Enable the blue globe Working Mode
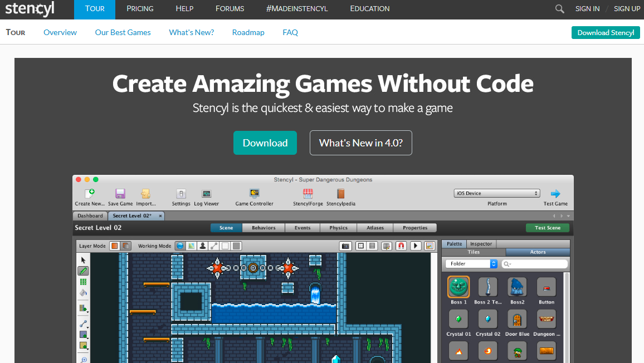The height and width of the screenshot is (363, 644). [x=180, y=246]
